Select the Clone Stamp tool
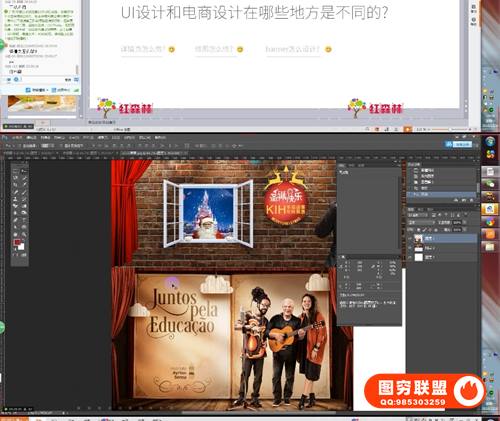Screen dimensions: 500x421 pyautogui.click(x=15, y=199)
